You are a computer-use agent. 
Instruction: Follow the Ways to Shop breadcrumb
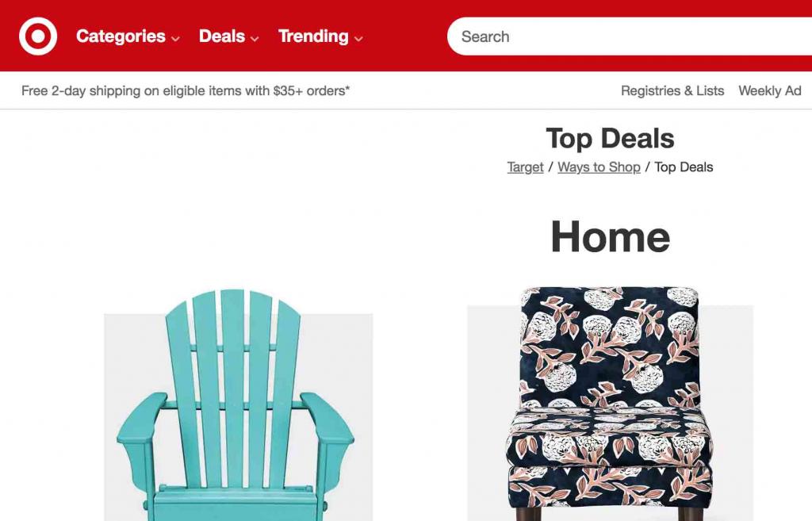tap(599, 167)
